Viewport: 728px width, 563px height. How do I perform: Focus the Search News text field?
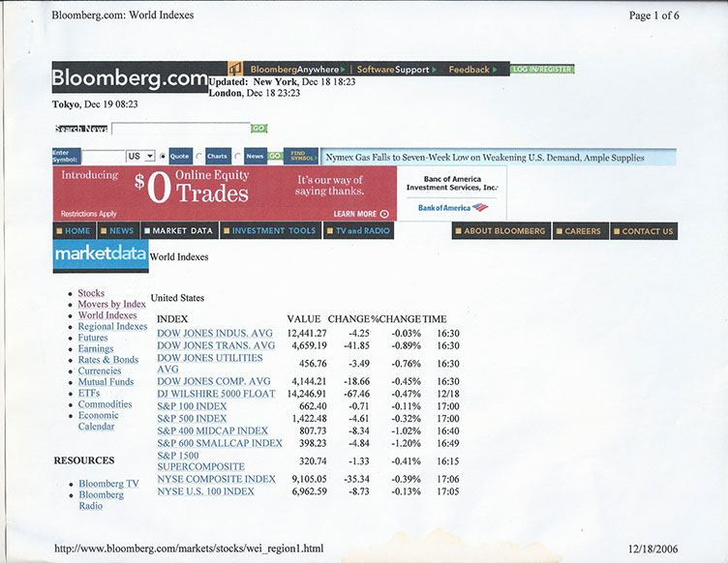181,129
